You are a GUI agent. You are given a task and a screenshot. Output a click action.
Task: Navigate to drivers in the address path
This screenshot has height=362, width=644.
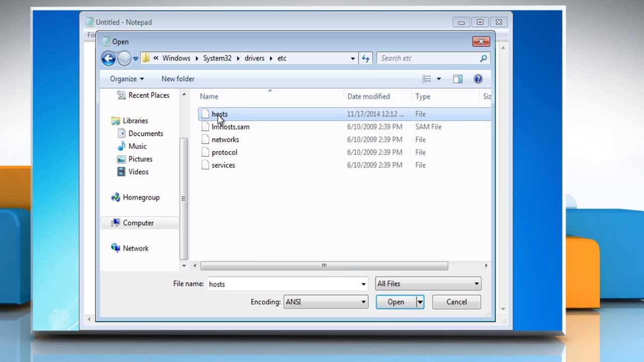pos(254,58)
